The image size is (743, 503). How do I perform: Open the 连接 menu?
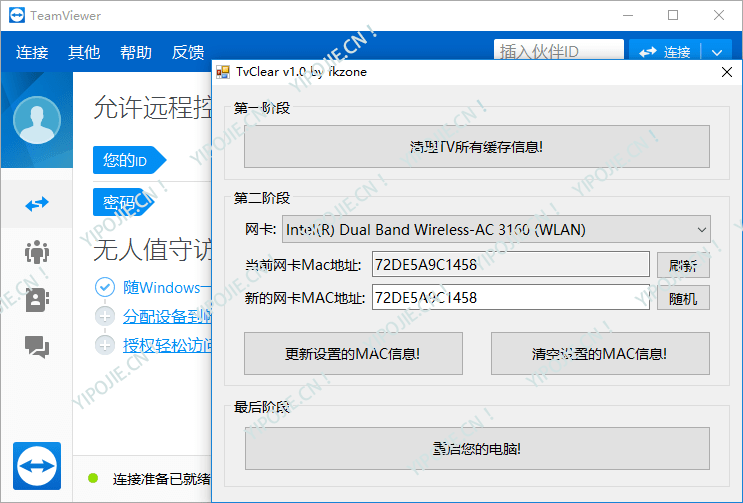click(x=32, y=52)
